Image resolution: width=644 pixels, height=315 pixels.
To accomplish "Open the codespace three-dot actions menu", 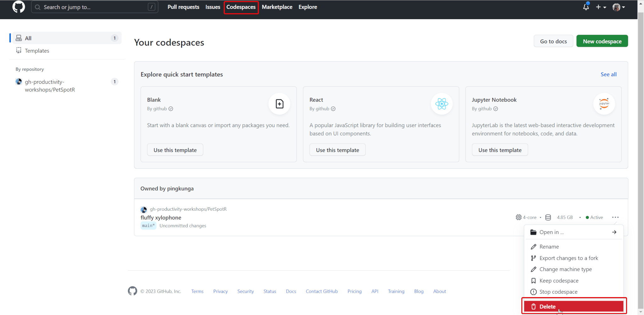I will tap(615, 217).
